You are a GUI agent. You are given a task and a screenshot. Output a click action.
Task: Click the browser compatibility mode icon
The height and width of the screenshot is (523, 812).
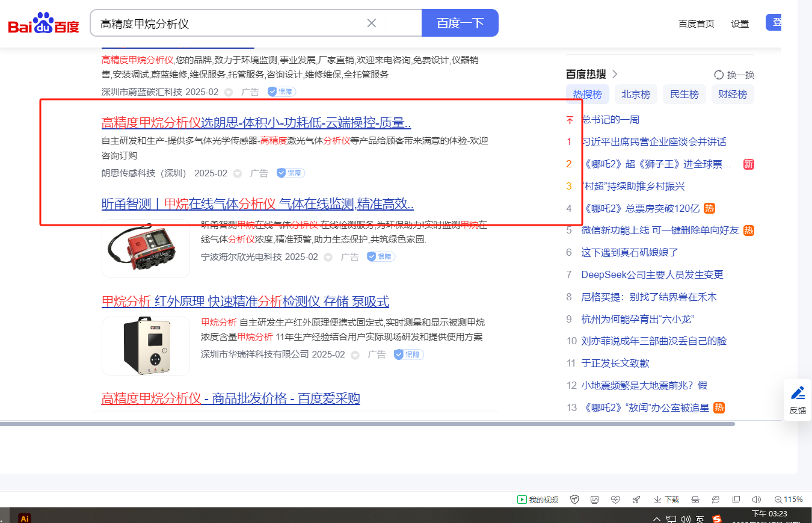click(x=716, y=500)
